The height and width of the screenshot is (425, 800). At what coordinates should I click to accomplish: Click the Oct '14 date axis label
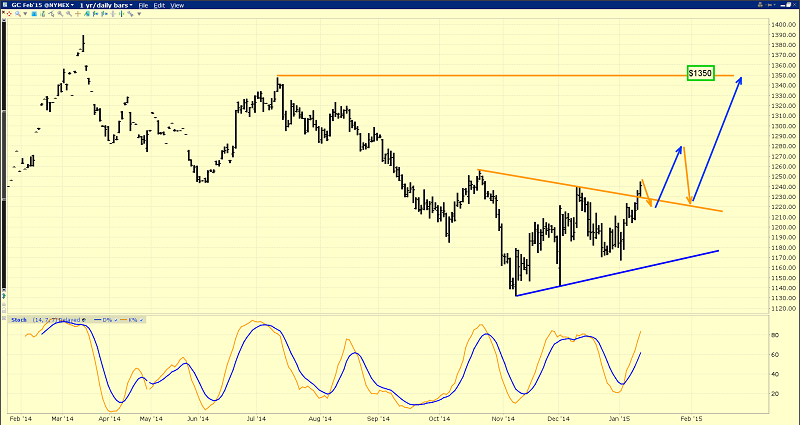click(439, 418)
